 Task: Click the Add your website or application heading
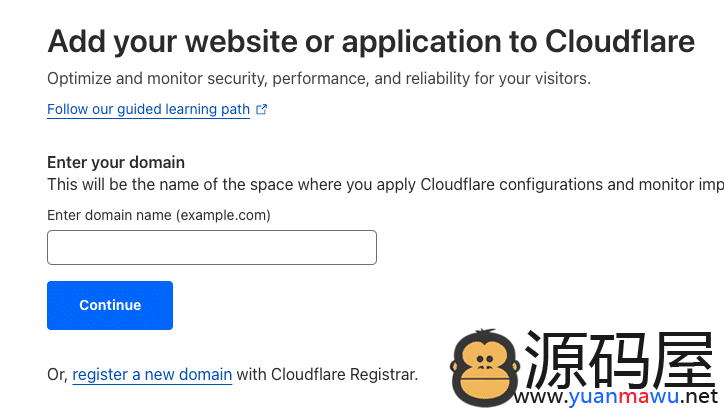coord(371,42)
